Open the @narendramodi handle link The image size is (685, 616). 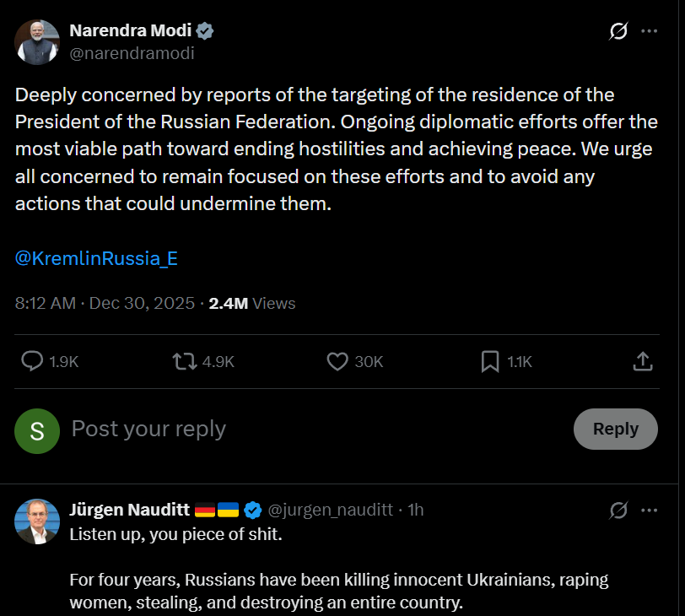point(132,53)
